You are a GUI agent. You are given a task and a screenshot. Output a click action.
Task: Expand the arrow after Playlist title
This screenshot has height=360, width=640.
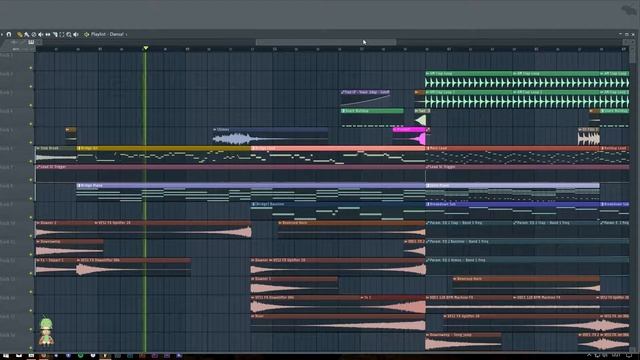pos(127,35)
